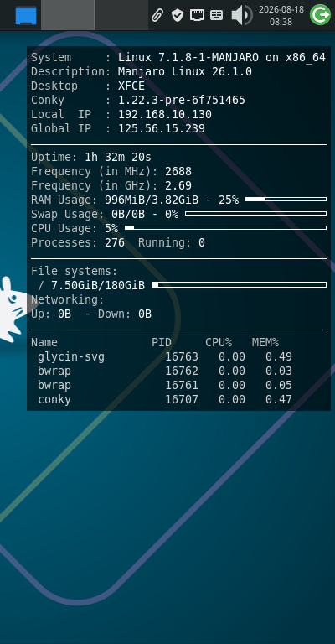Select the lighter highlighted workspace box in panel
Viewport: 335px width, 644px height.
click(68, 15)
